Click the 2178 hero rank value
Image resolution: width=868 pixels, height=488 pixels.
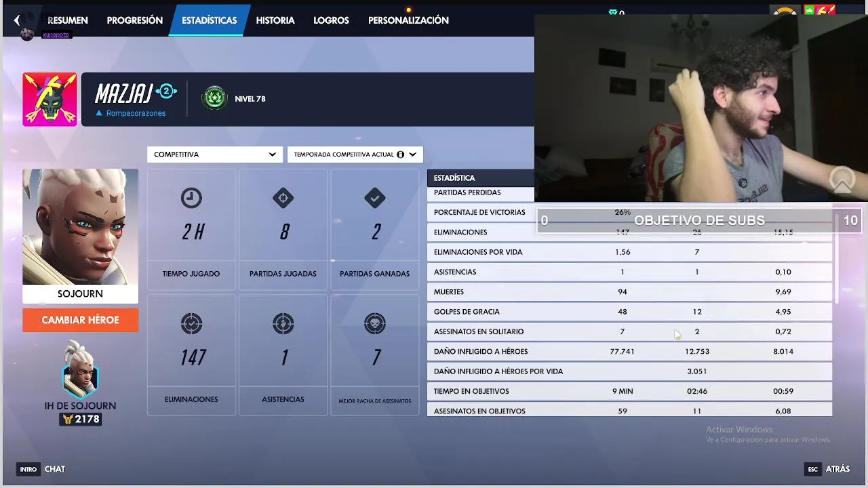click(80, 420)
